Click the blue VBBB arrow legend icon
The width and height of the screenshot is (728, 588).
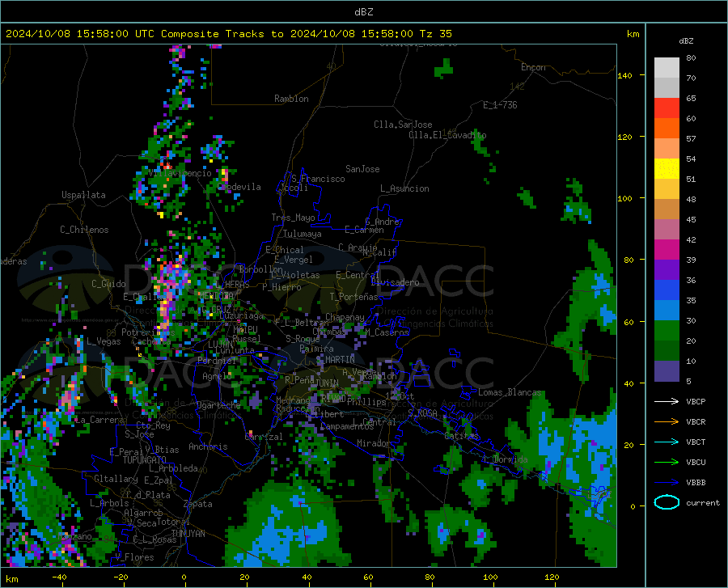click(667, 483)
